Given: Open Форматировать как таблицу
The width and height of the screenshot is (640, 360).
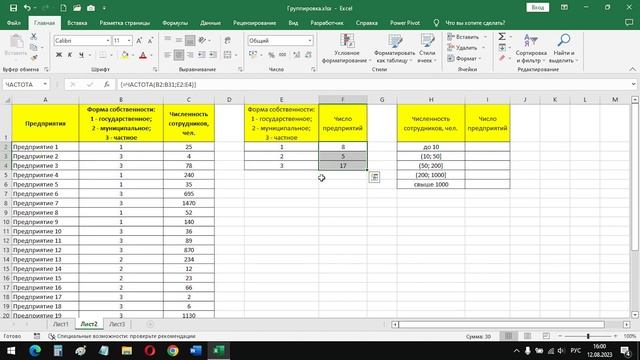Looking at the screenshot, I should click(394, 49).
